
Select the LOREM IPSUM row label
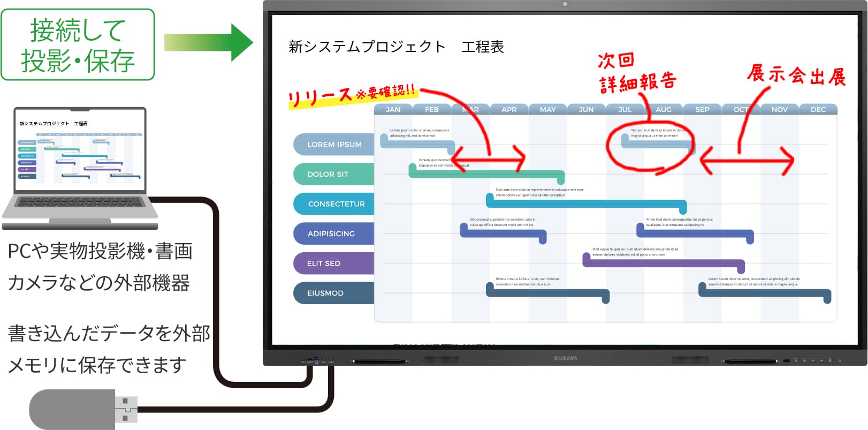(x=334, y=145)
